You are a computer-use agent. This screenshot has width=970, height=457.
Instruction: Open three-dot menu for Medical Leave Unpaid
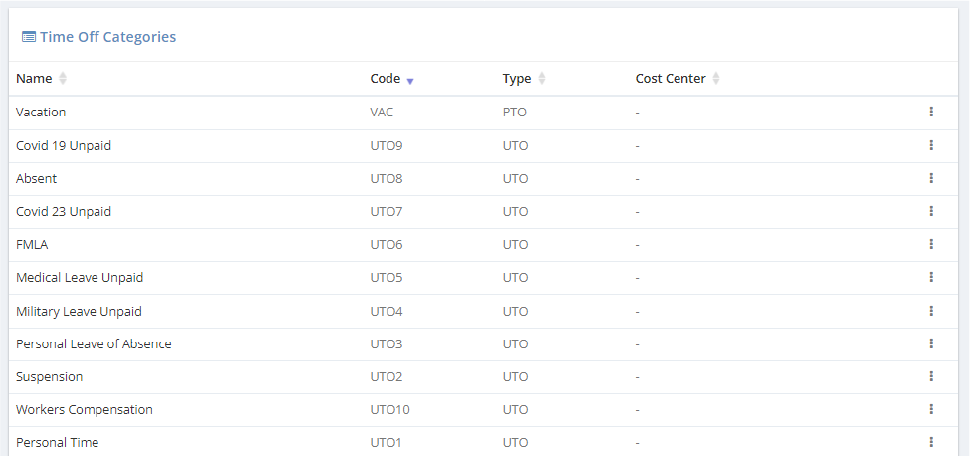931,277
